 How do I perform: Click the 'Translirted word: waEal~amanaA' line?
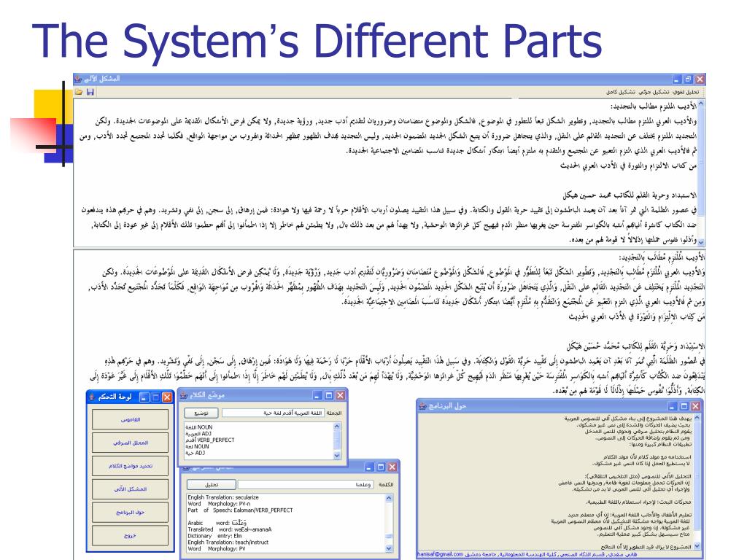coord(229,529)
